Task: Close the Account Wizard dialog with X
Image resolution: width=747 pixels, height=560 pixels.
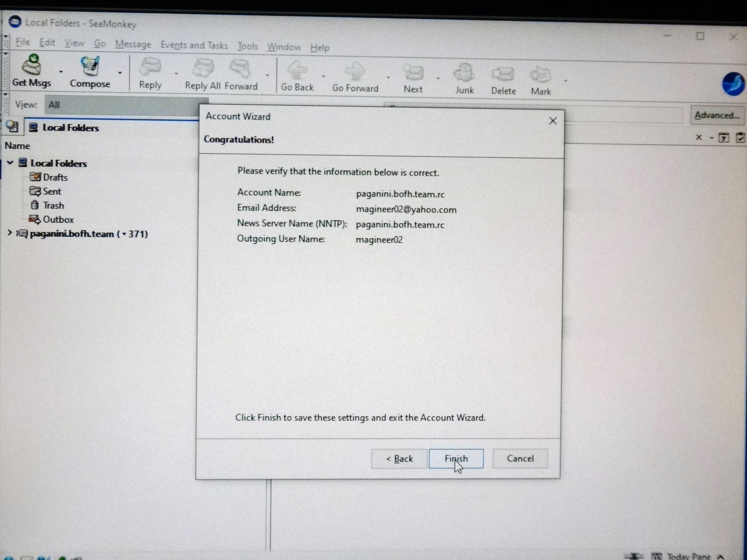Action: [553, 121]
